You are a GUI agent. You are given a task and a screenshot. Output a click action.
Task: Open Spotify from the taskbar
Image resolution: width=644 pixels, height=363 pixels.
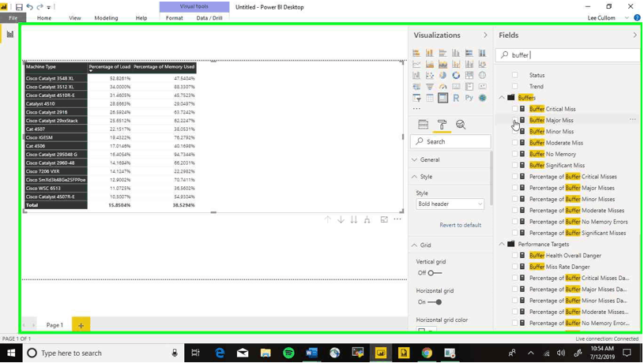point(288,354)
